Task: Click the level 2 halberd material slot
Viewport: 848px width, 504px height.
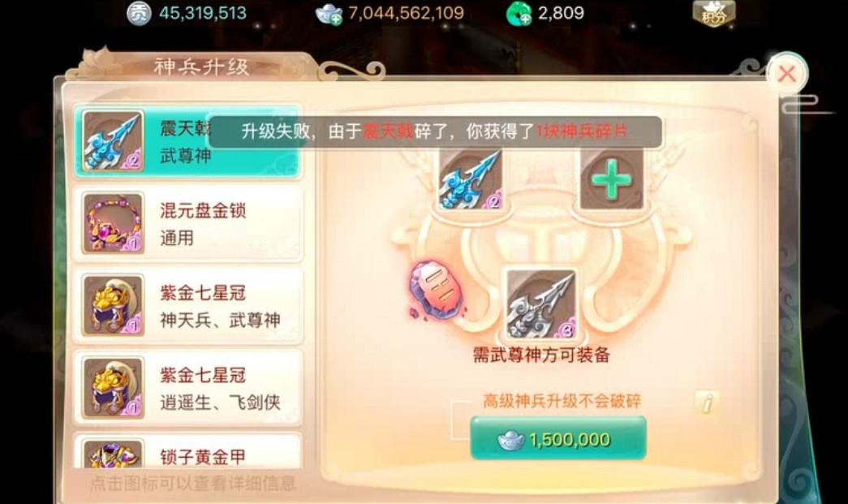Action: click(471, 179)
